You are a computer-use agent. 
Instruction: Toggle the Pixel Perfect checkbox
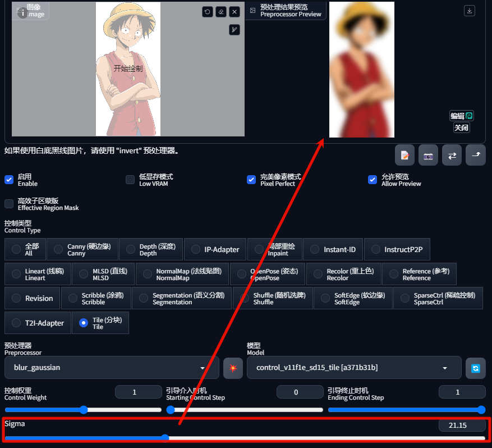coord(251,180)
